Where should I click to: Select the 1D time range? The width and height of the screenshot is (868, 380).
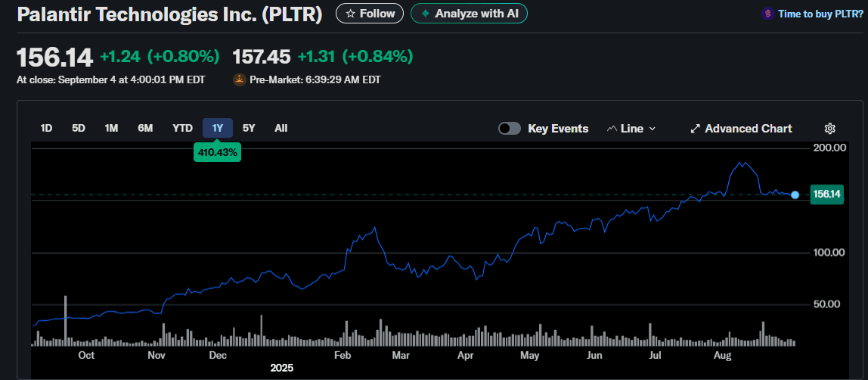pos(46,129)
